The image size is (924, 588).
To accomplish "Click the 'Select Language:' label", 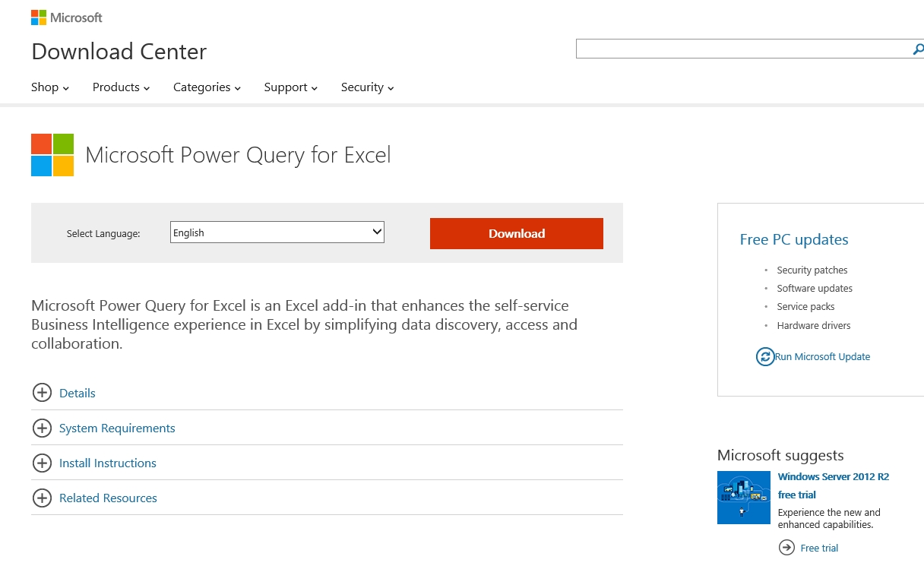I will click(103, 233).
